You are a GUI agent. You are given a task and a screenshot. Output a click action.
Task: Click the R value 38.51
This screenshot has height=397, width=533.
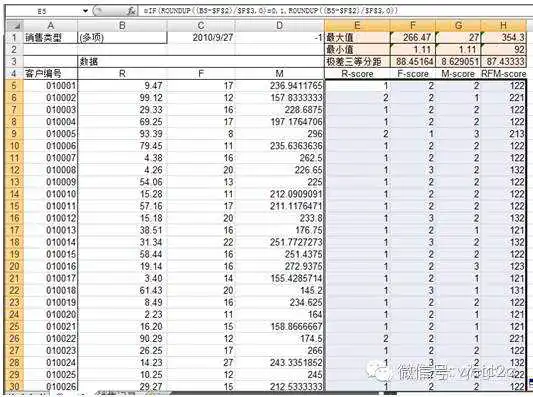(x=122, y=230)
